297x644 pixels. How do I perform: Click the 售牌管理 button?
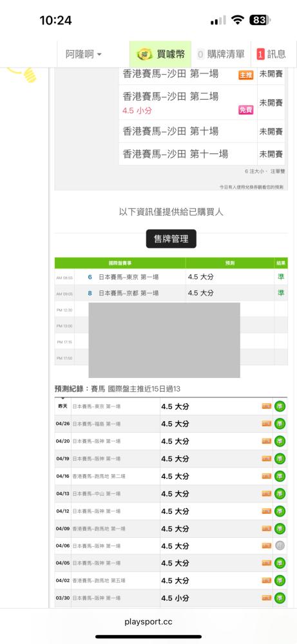pyautogui.click(x=171, y=239)
